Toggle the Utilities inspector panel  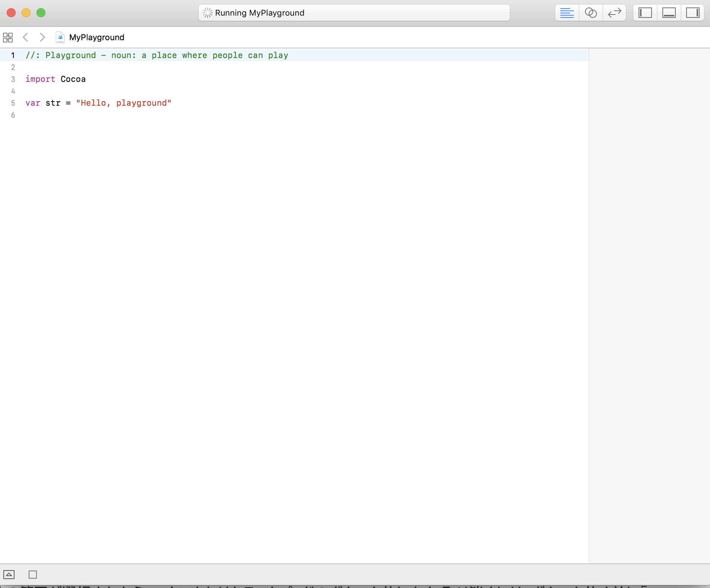[693, 13]
